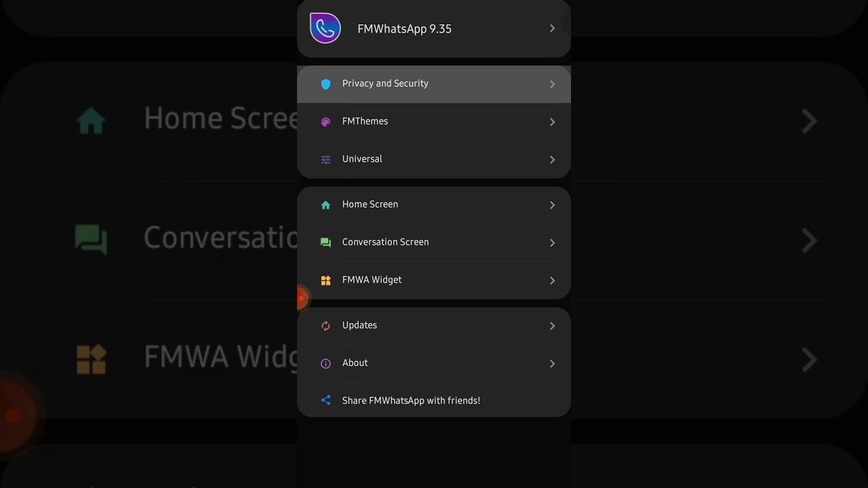
Task: Open FMThemes menu entry
Action: (x=434, y=122)
